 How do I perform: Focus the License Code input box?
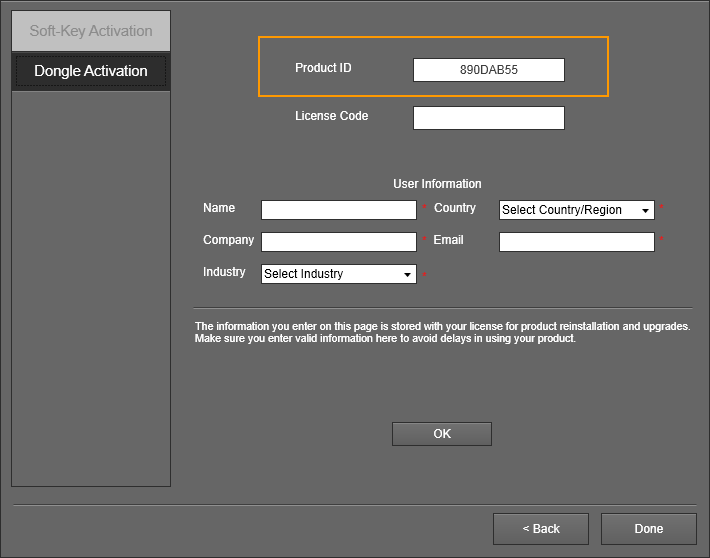[488, 118]
